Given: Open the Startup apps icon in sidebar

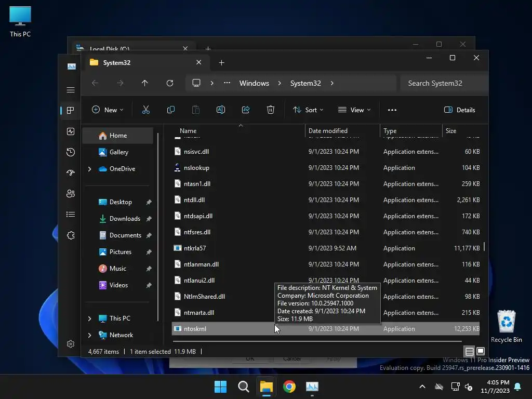Looking at the screenshot, I should tap(71, 172).
